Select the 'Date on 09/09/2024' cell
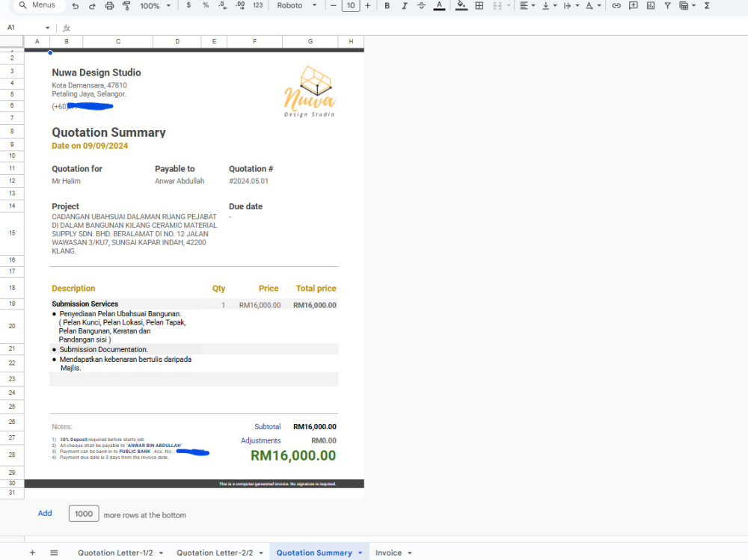748x560 pixels. [90, 146]
